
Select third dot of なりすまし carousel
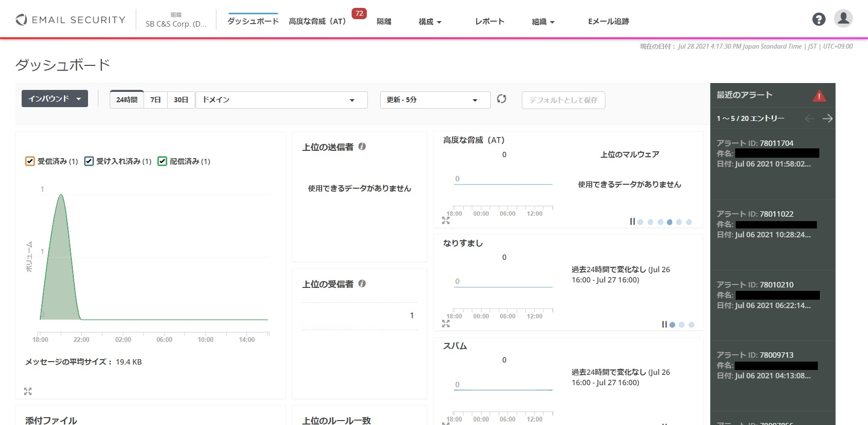(691, 325)
